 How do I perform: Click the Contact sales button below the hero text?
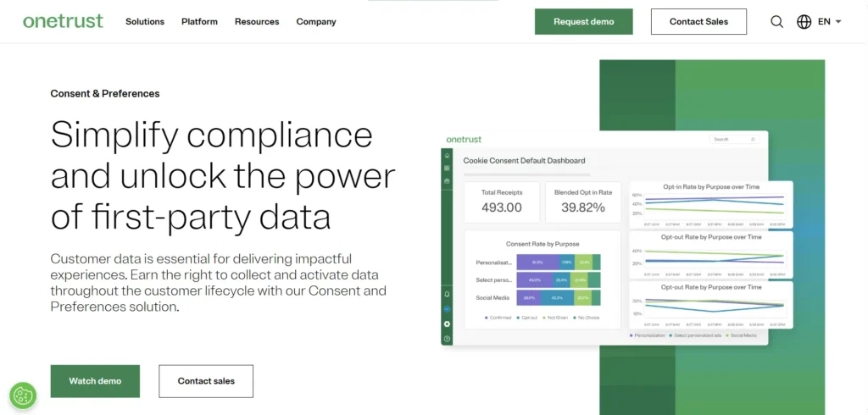click(206, 380)
